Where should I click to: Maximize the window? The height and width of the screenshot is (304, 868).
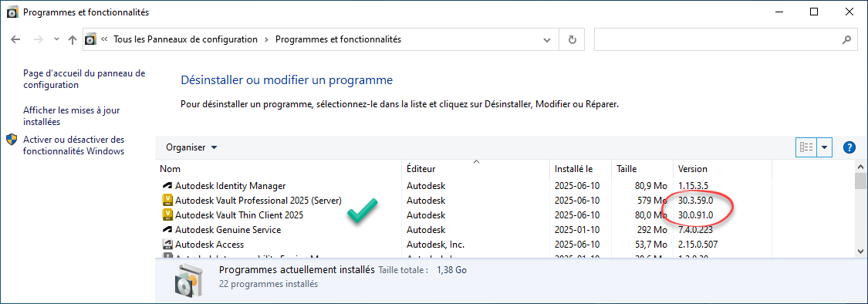(813, 12)
